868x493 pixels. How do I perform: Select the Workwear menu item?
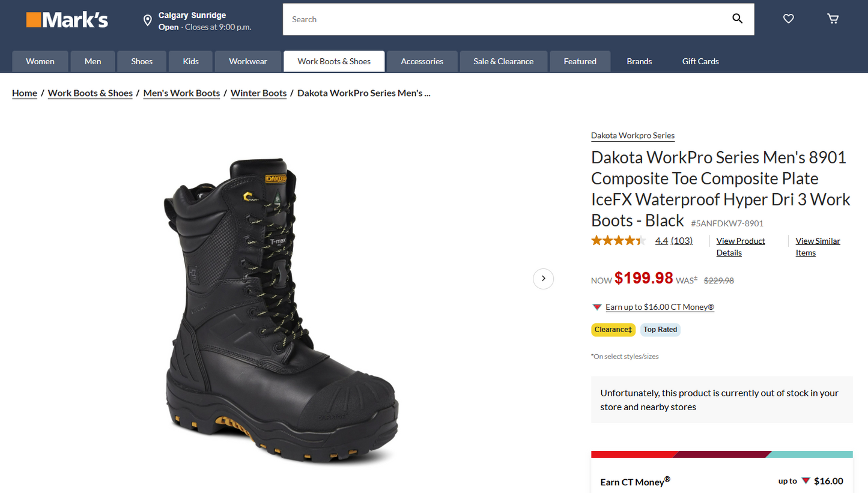tap(247, 61)
